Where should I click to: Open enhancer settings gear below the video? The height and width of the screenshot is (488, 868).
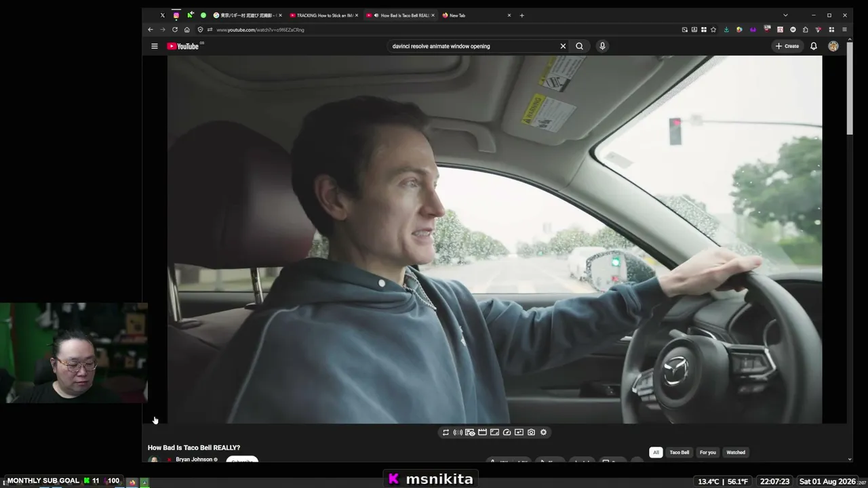[543, 432]
